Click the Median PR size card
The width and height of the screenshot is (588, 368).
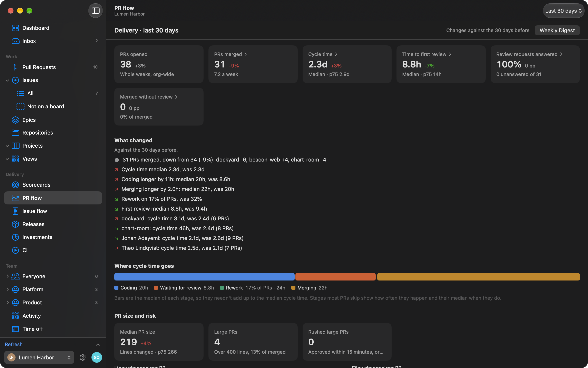(159, 342)
